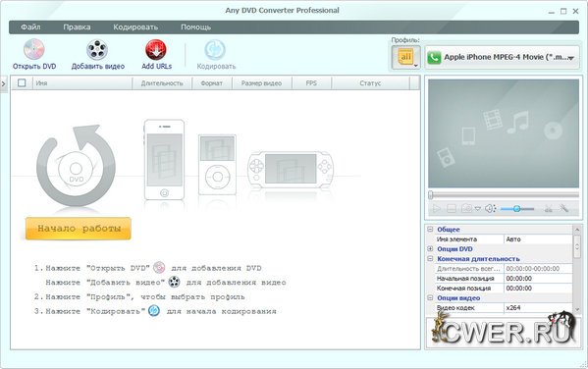Toggle the select-all checkbox in list header
588x369 pixels.
tap(22, 82)
